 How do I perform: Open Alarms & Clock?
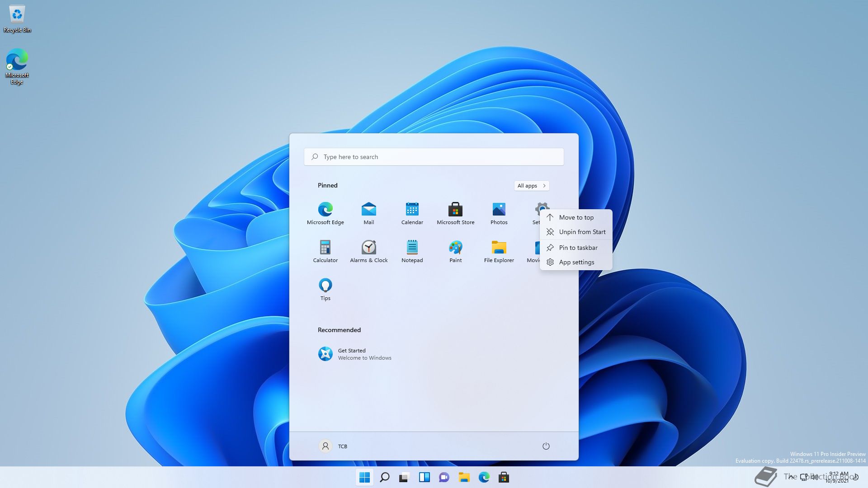(369, 251)
